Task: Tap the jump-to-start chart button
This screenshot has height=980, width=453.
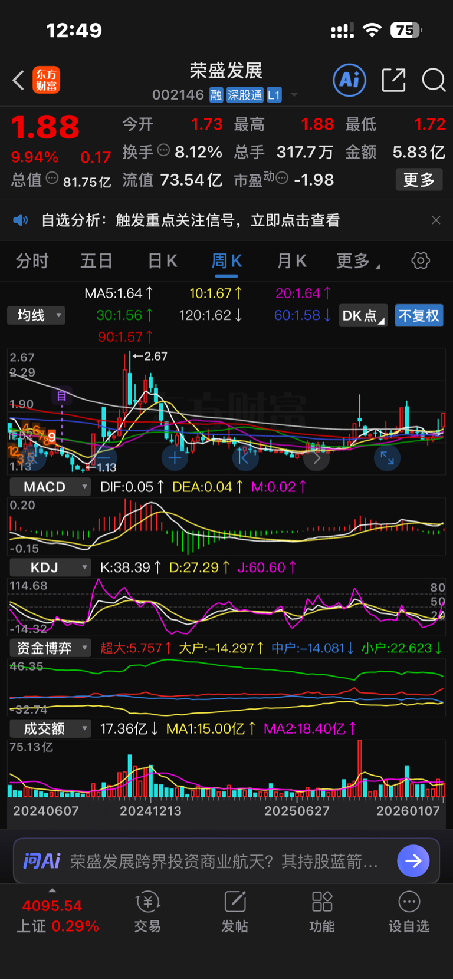Action: click(x=245, y=458)
